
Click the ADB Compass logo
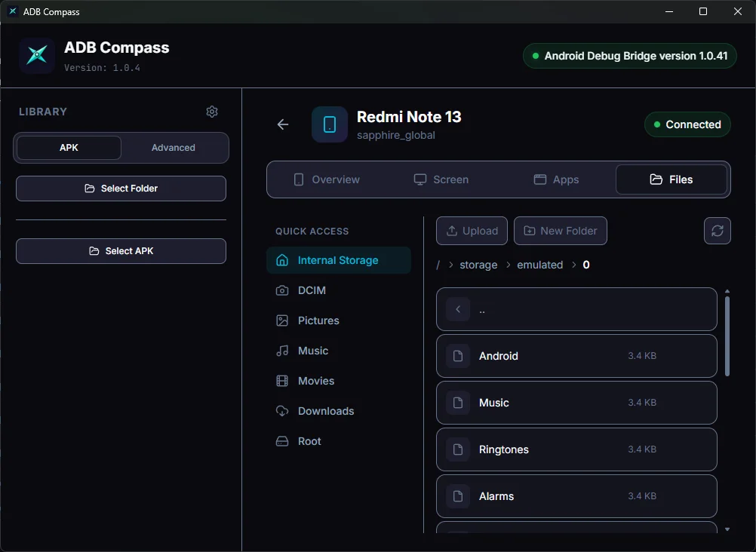36,55
